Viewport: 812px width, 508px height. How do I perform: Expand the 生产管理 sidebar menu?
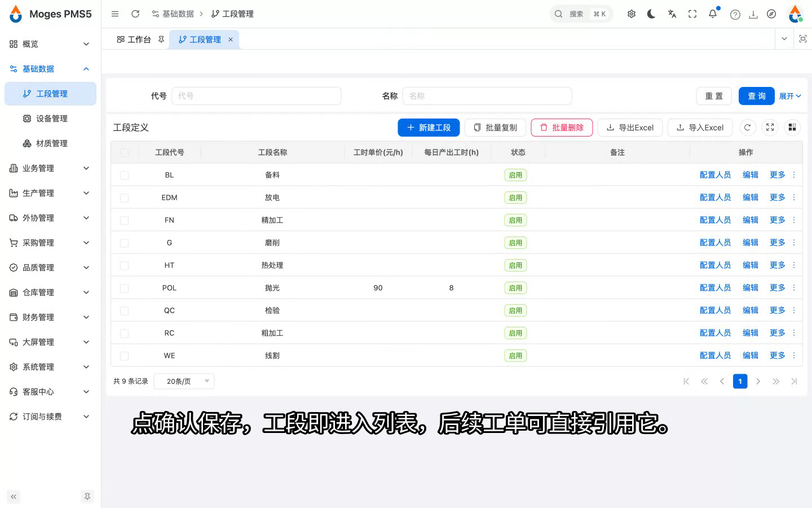[50, 193]
